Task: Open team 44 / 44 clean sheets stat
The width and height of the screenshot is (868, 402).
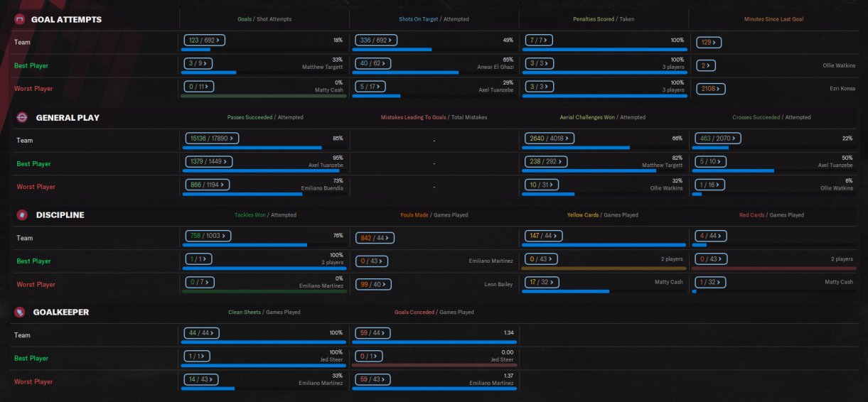Action: [201, 333]
